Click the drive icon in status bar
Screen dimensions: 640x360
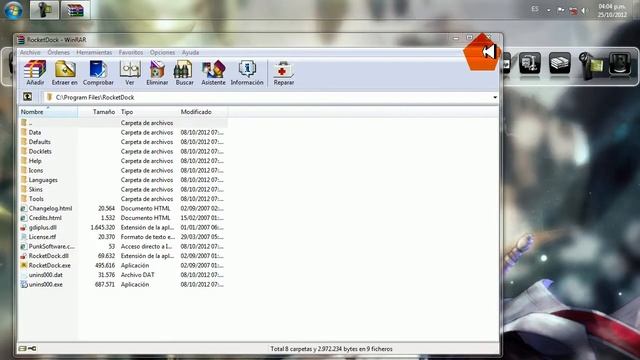[x=22, y=349]
